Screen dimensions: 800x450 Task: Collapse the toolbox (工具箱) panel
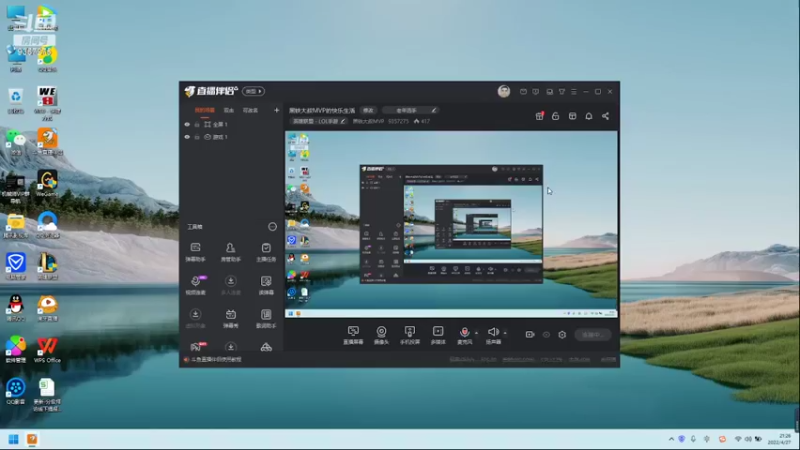[272, 227]
